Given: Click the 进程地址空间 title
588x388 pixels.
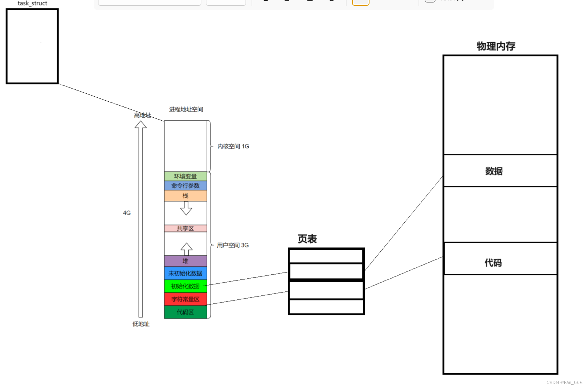Looking at the screenshot, I should [x=186, y=109].
